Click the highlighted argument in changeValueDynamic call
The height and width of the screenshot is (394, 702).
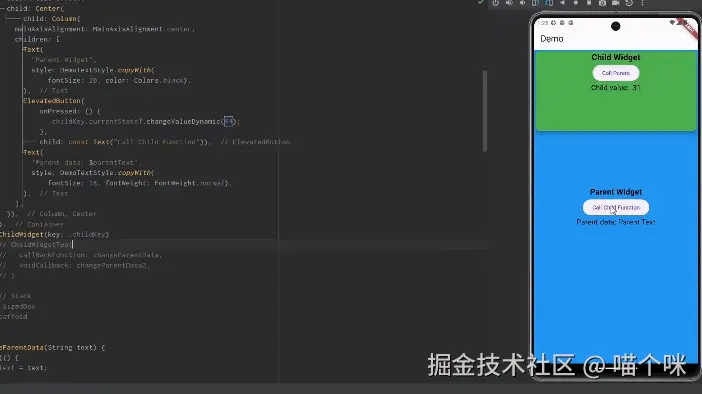point(229,121)
